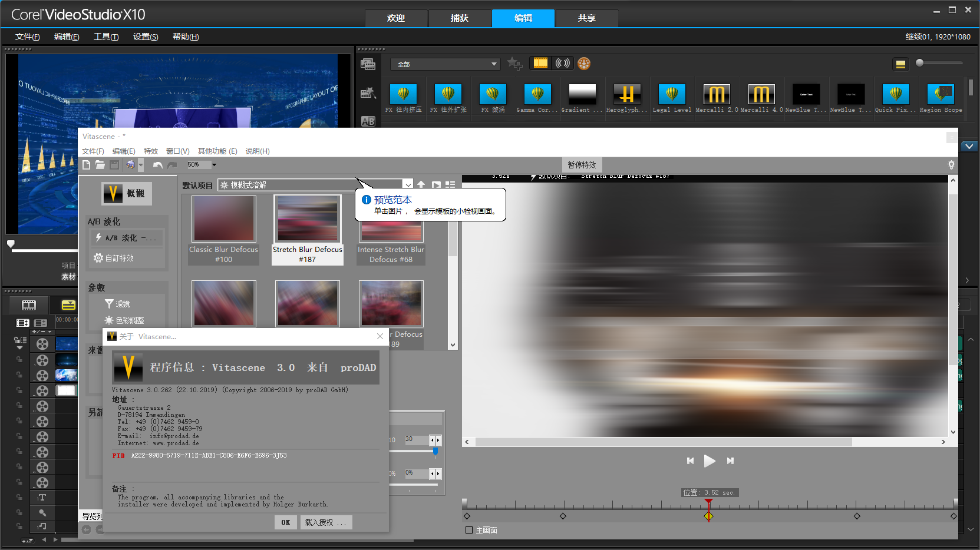Add FX filter to favorites star icon

tap(514, 63)
